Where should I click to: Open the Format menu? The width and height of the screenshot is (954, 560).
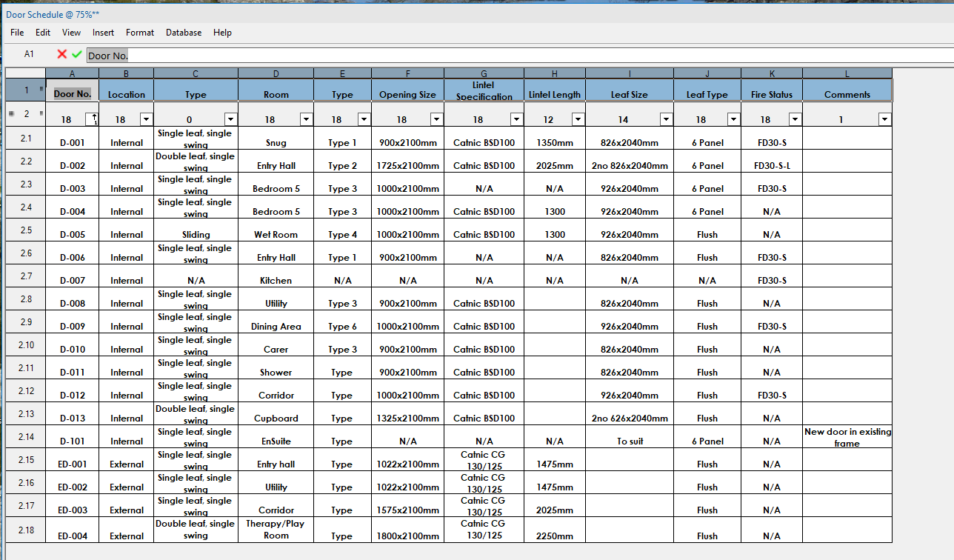pos(139,33)
